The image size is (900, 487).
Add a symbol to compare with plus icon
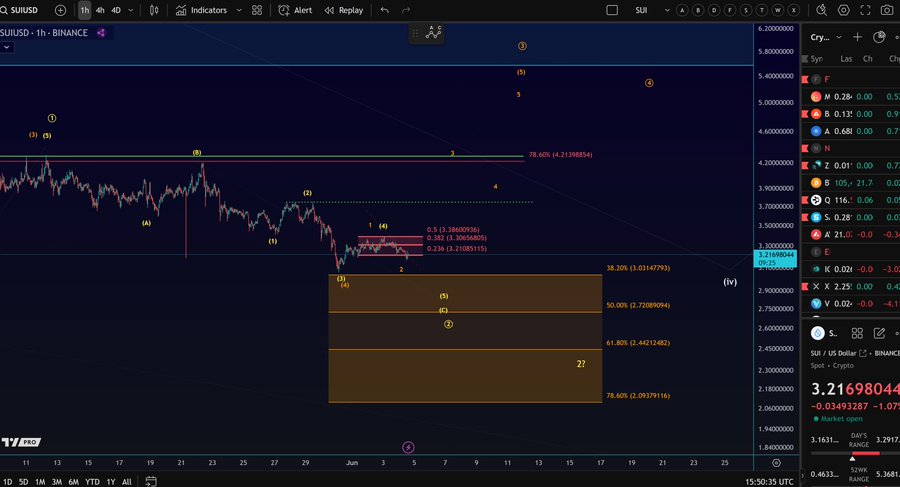[60, 10]
